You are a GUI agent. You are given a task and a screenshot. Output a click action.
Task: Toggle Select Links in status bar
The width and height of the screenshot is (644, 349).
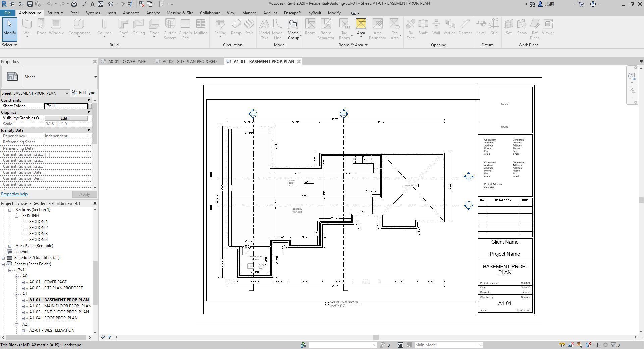562,345
